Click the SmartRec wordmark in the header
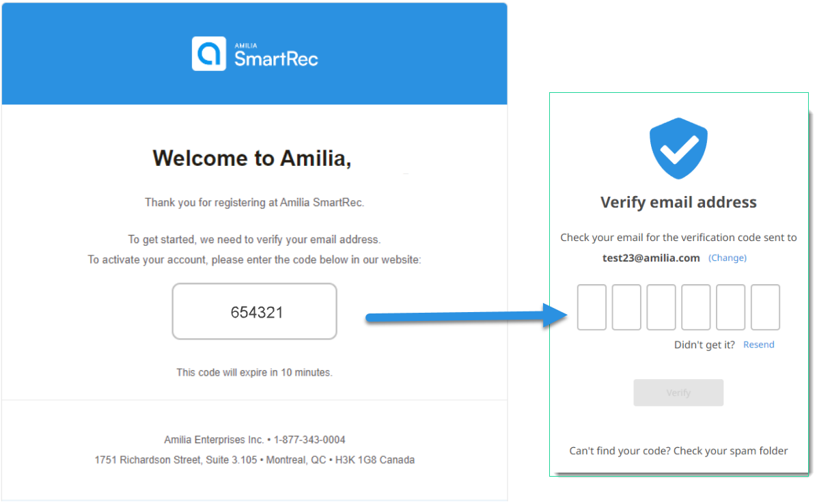817x504 pixels. (x=276, y=58)
